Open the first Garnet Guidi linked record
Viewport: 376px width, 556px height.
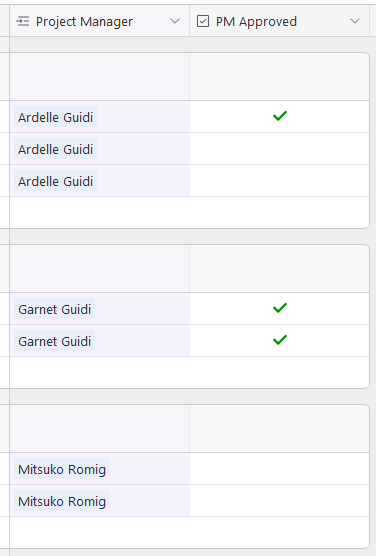54,309
